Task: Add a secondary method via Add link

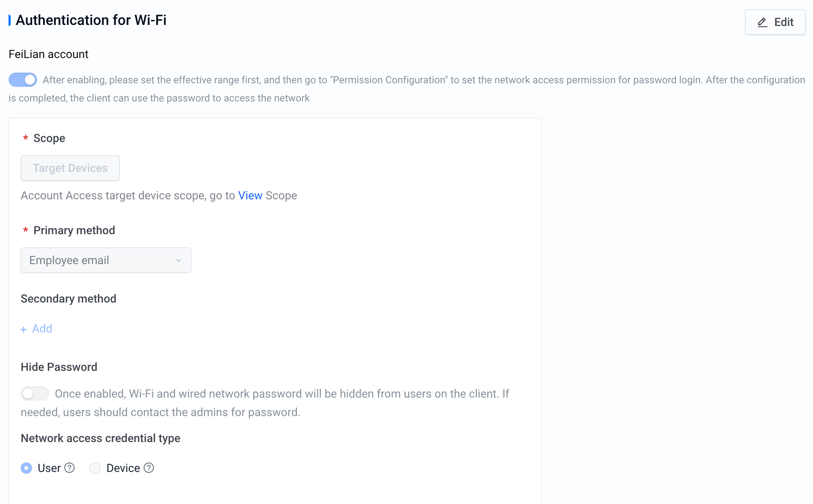Action: point(42,329)
